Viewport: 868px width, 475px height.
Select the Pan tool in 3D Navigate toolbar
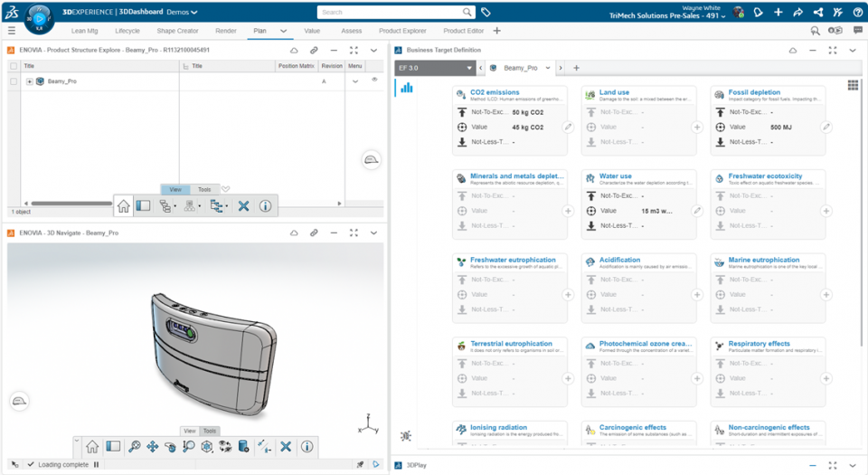(152, 446)
